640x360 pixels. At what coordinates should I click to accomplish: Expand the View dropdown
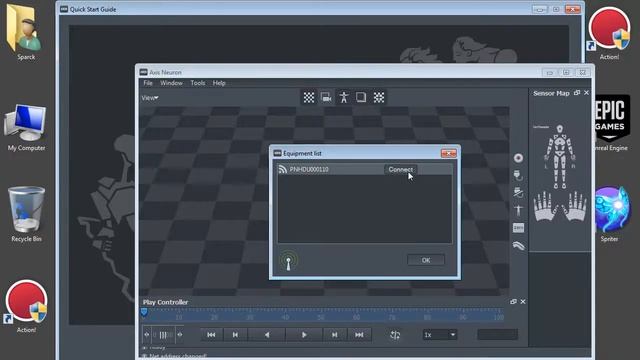click(x=150, y=98)
